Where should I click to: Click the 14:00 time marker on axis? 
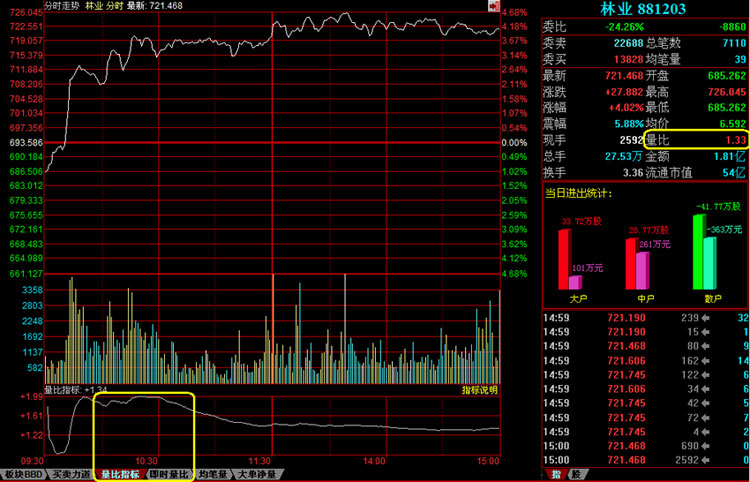pos(373,461)
